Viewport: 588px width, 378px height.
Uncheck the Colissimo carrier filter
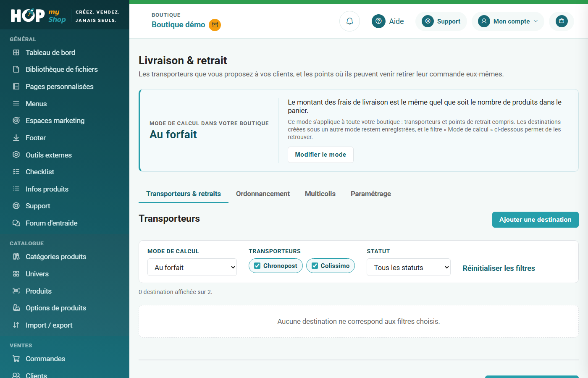click(315, 266)
